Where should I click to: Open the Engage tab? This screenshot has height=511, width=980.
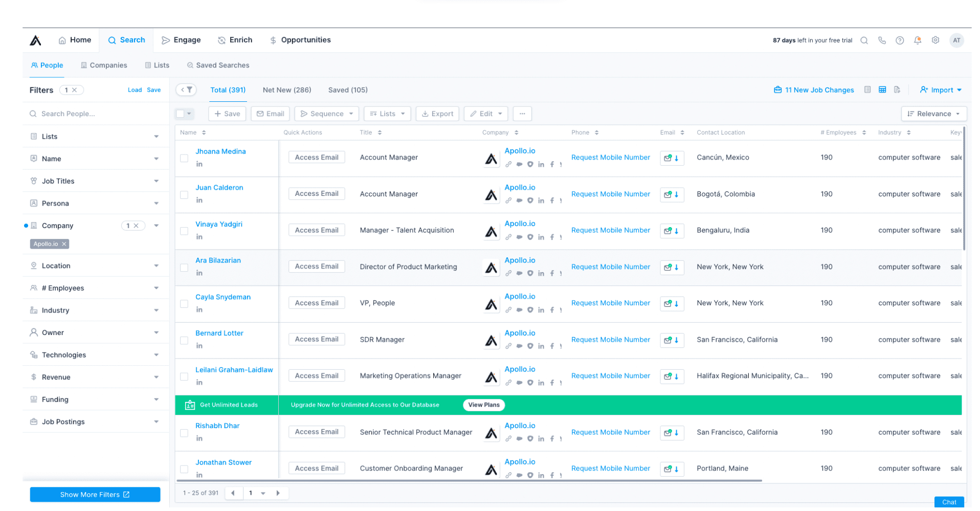(181, 40)
